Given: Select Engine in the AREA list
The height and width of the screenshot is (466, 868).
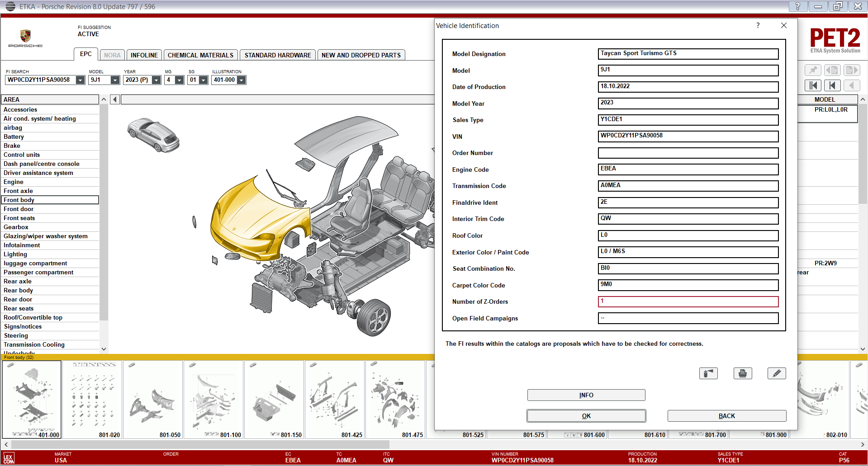Looking at the screenshot, I should (x=50, y=182).
